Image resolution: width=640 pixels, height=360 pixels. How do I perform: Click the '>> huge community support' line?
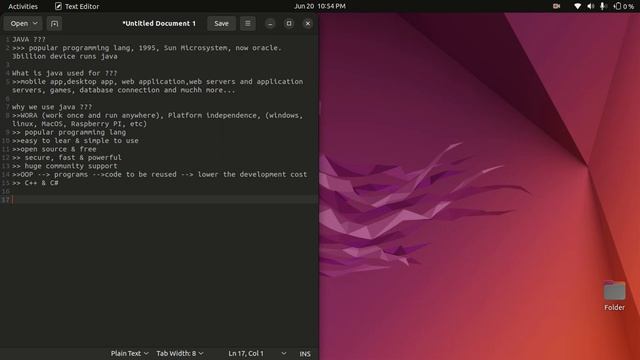click(x=64, y=166)
